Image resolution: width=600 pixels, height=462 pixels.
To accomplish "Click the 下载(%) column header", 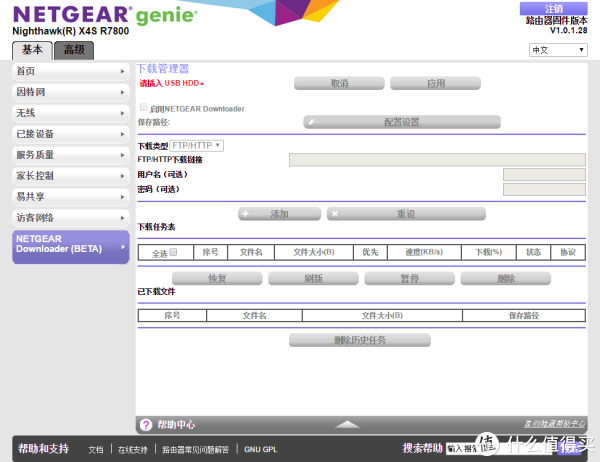I will tap(489, 252).
